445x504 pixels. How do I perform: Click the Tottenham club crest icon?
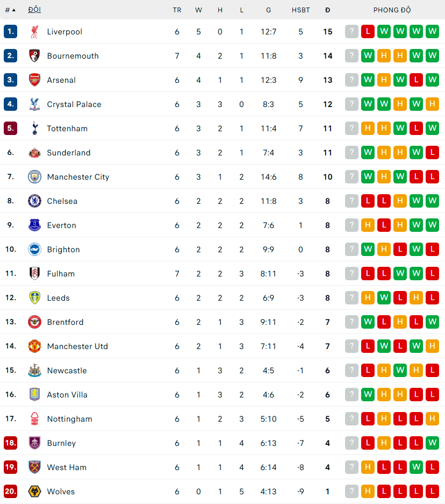click(x=34, y=129)
